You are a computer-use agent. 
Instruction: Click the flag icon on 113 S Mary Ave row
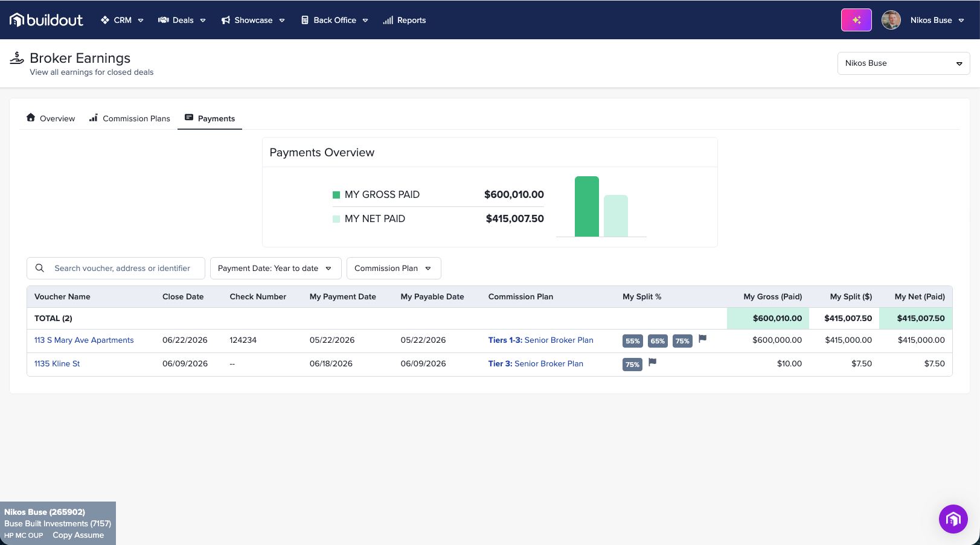[702, 339]
